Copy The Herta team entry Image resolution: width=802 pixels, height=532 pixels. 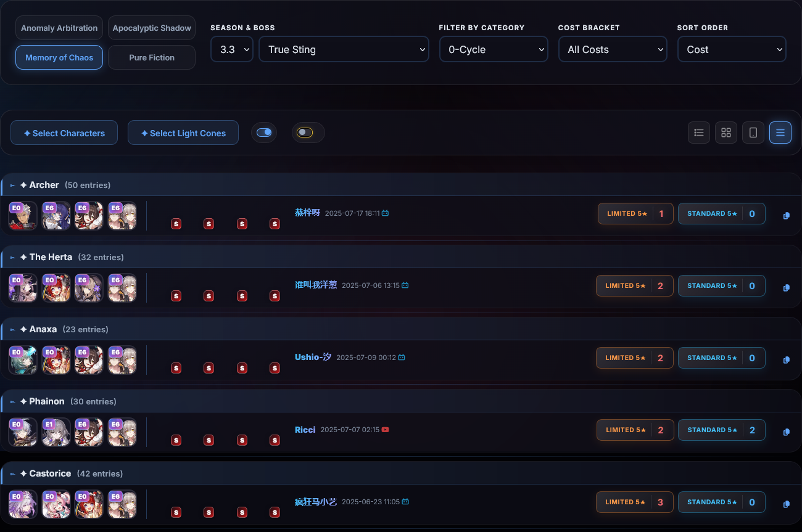point(787,288)
